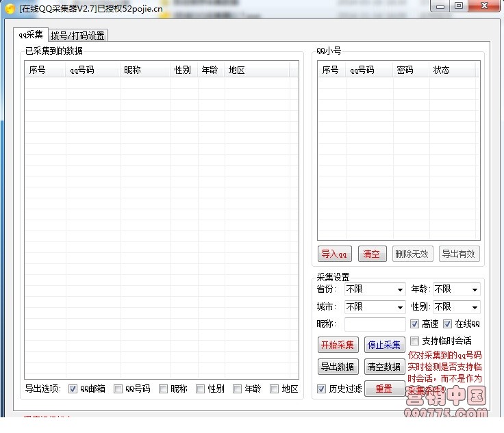Image resolution: width=504 pixels, height=433 pixels.
Task: Click the 重置 button
Action: pyautogui.click(x=384, y=389)
